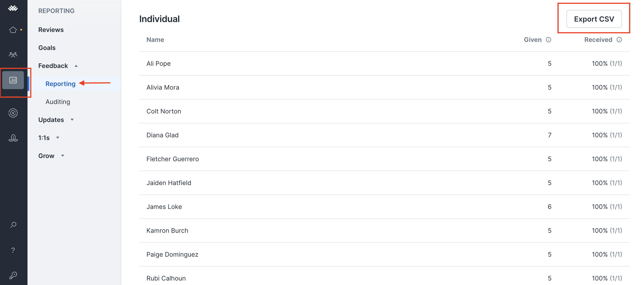Open the Reviews reporting menu item

click(51, 30)
